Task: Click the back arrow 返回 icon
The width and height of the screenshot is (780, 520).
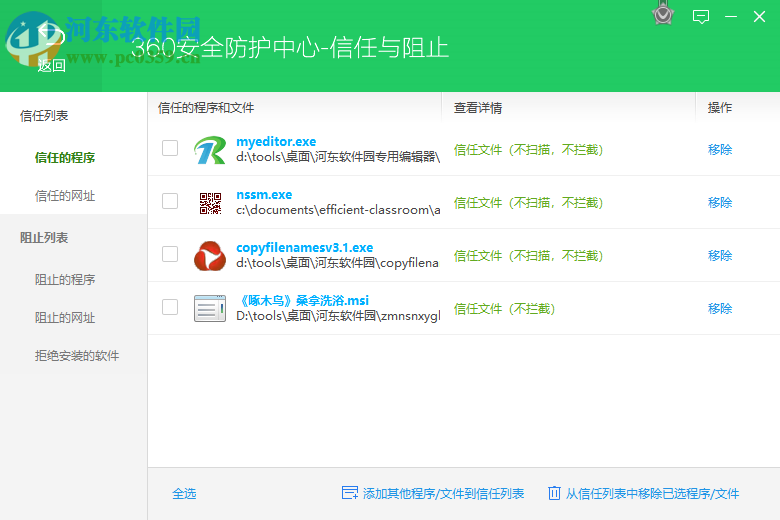Action: (x=51, y=35)
